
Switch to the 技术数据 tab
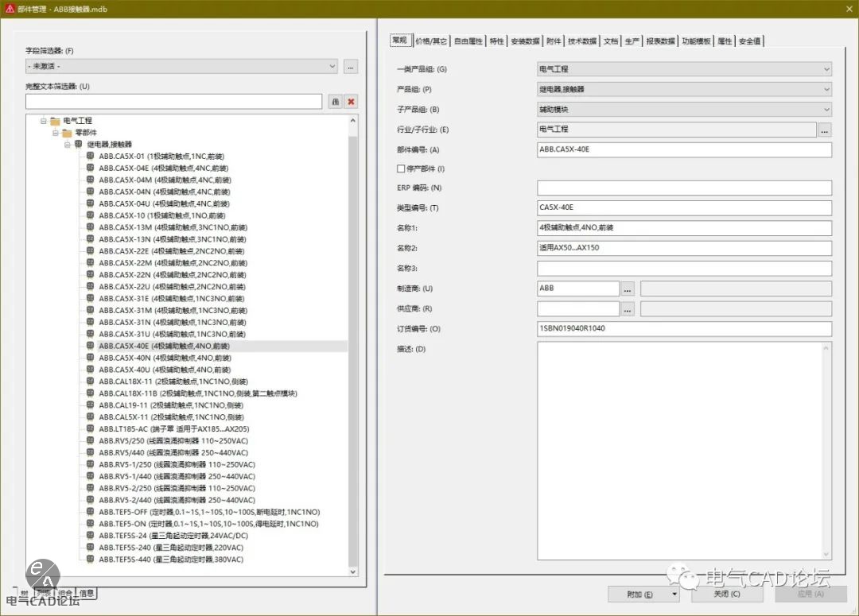581,41
